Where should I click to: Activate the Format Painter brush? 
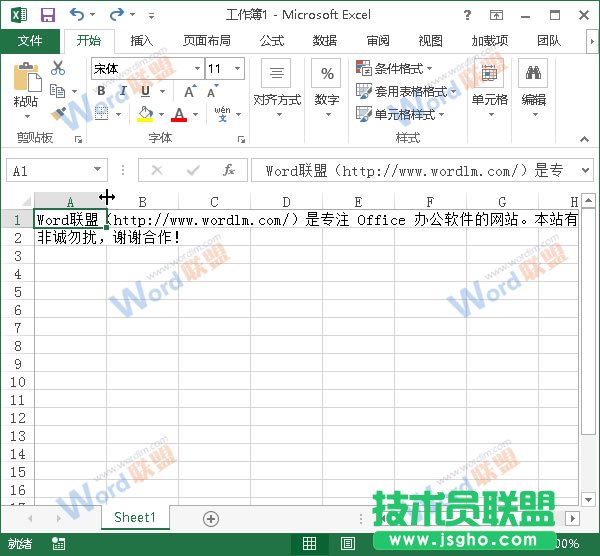click(x=59, y=113)
